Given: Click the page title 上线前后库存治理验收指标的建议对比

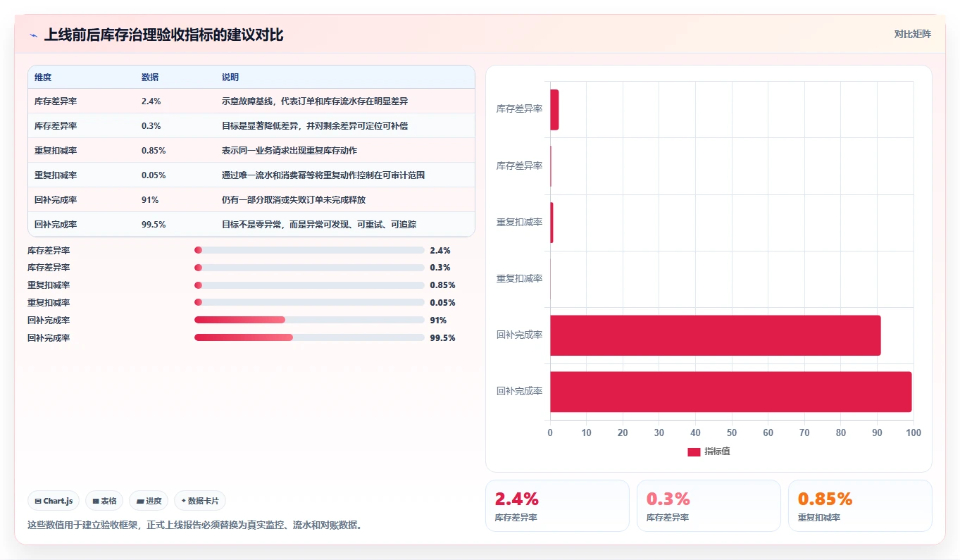Looking at the screenshot, I should click(x=164, y=35).
